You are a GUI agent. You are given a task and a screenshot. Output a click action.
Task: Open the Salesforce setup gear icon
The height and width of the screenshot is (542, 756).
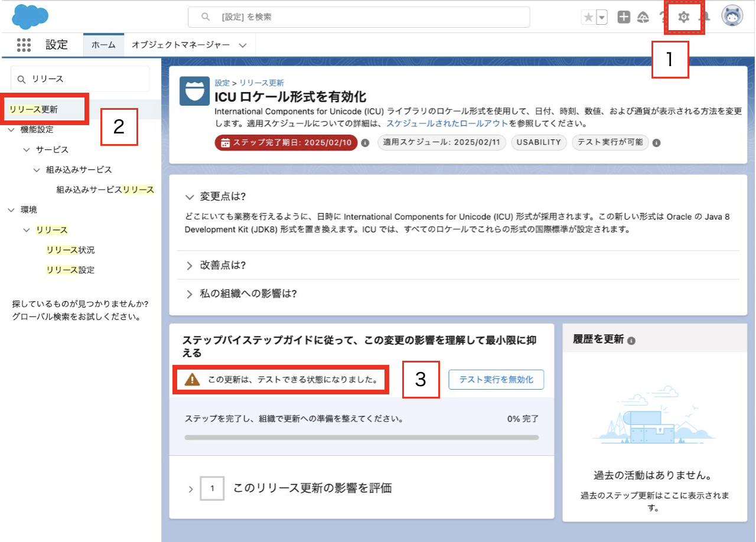point(683,17)
